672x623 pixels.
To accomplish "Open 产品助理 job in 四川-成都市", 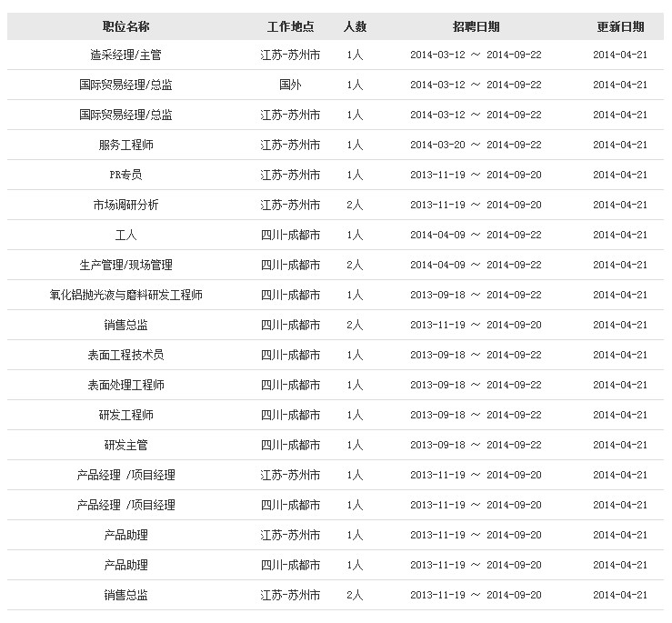I will pos(125,565).
